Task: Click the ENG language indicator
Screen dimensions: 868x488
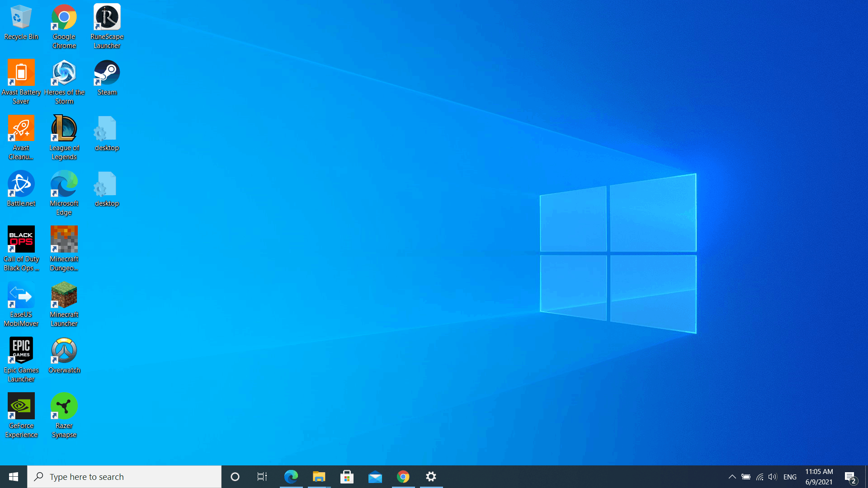Action: pyautogui.click(x=790, y=477)
